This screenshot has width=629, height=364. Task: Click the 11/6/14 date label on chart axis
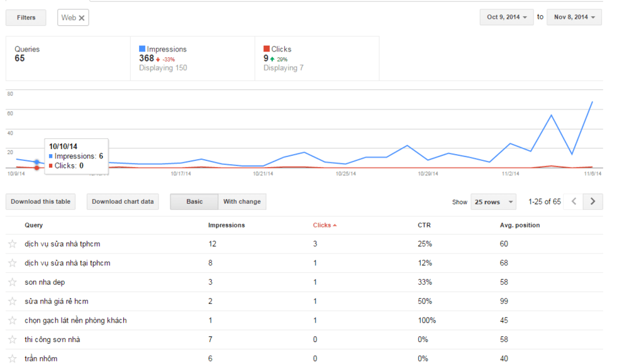coord(593,174)
